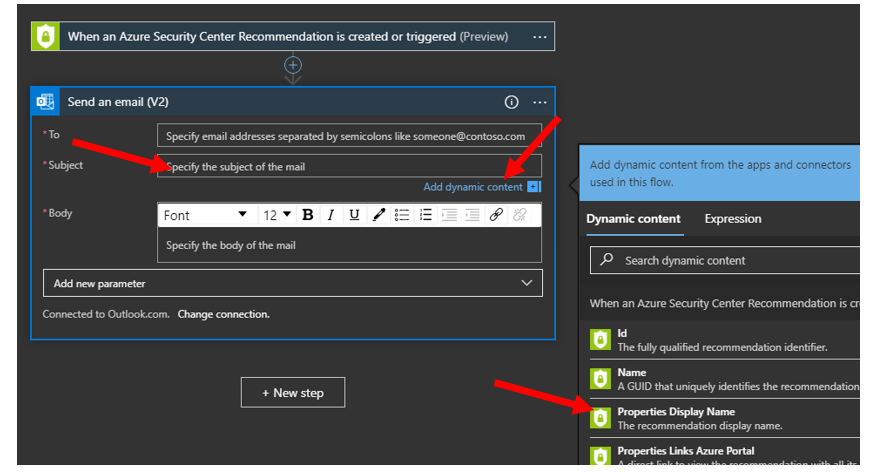
Task: Expand the Add new parameter dropdown
Action: point(293,283)
